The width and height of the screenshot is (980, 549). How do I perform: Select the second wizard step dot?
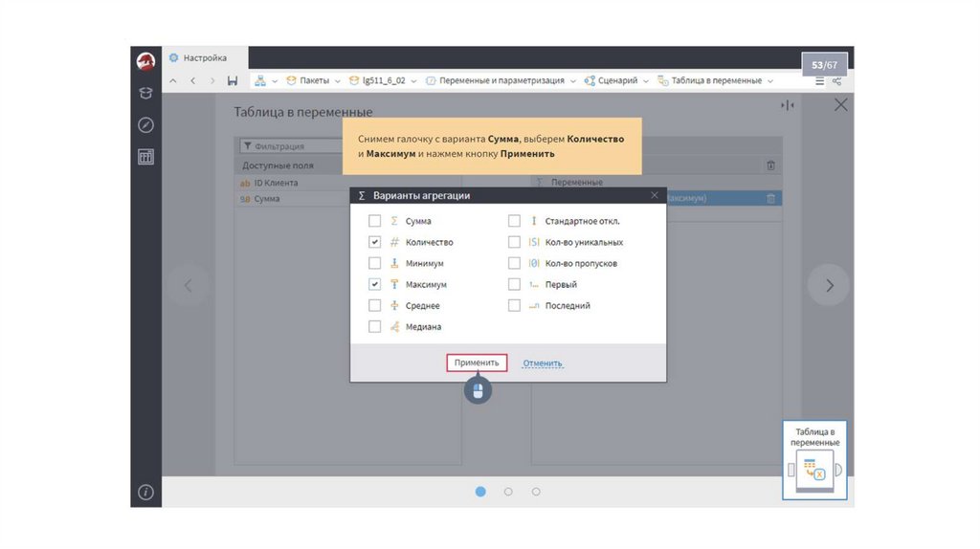[x=508, y=492]
